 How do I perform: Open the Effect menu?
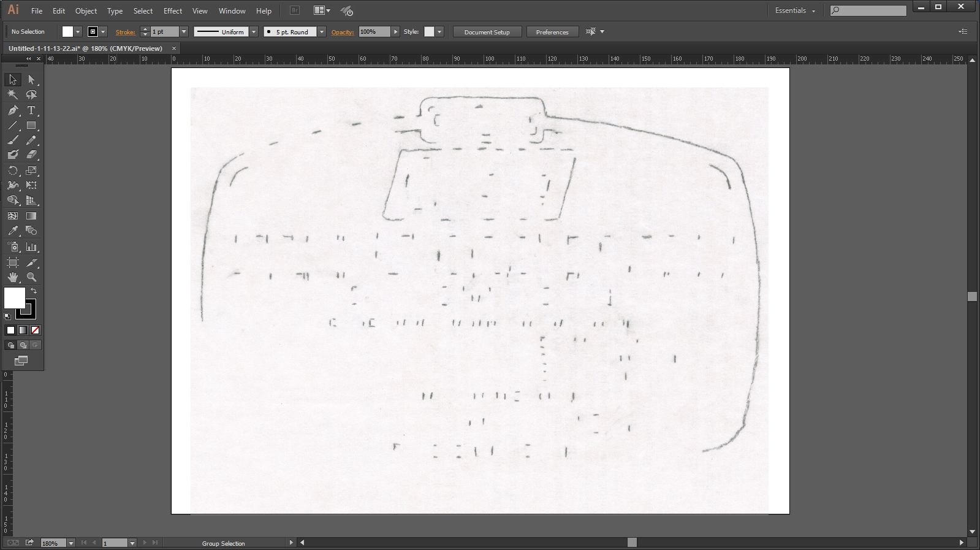tap(173, 10)
